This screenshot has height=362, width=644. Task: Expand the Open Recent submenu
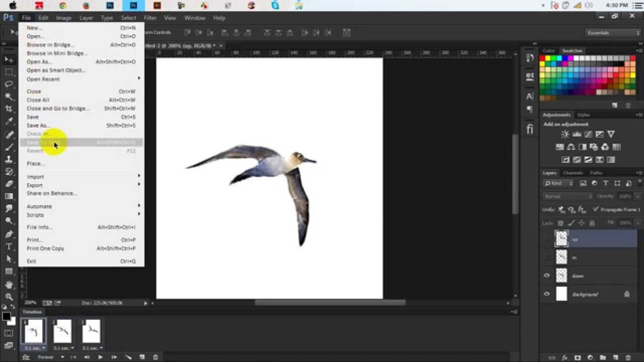83,79
